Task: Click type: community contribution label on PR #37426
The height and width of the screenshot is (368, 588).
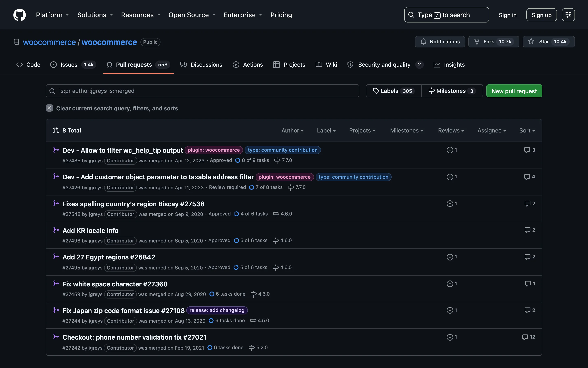Action: 353,177
